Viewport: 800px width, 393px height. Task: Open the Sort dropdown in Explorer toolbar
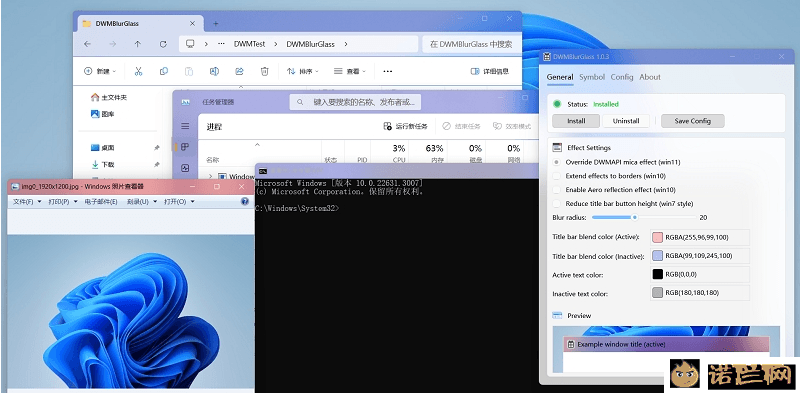tap(303, 71)
